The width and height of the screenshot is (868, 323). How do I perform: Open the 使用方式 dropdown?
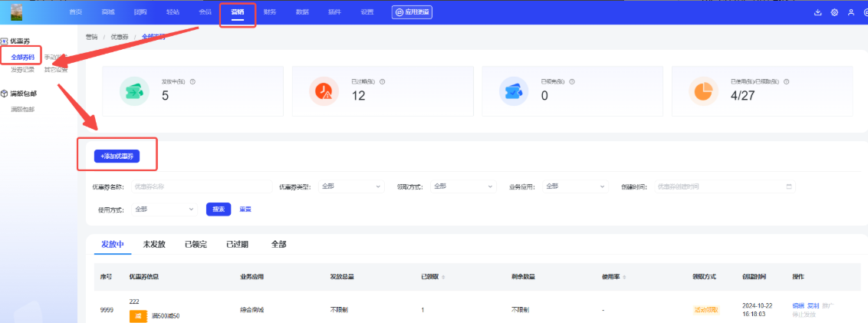[x=164, y=209]
